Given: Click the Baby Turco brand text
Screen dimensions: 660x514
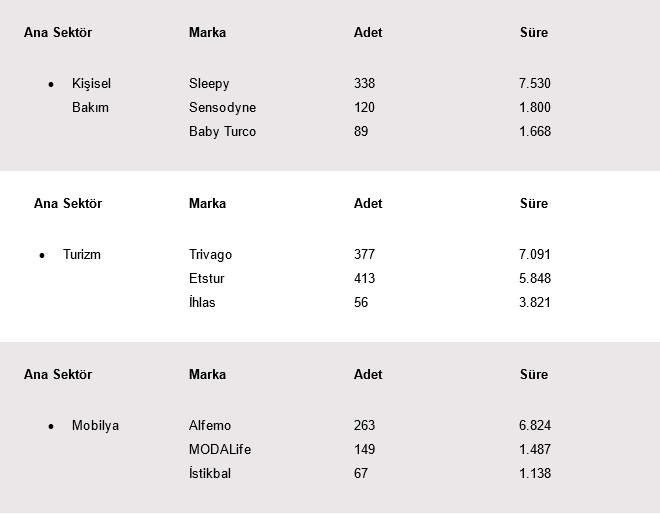Looking at the screenshot, I should pos(222,132).
